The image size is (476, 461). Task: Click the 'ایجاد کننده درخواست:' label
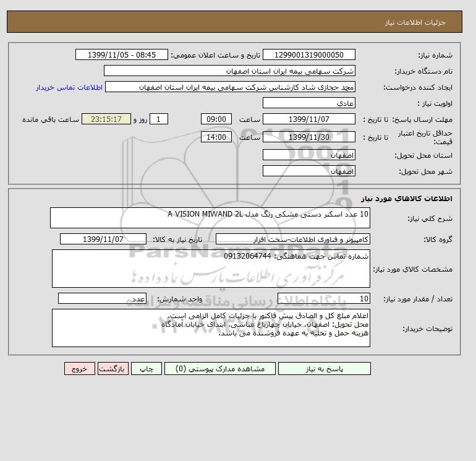pos(418,87)
